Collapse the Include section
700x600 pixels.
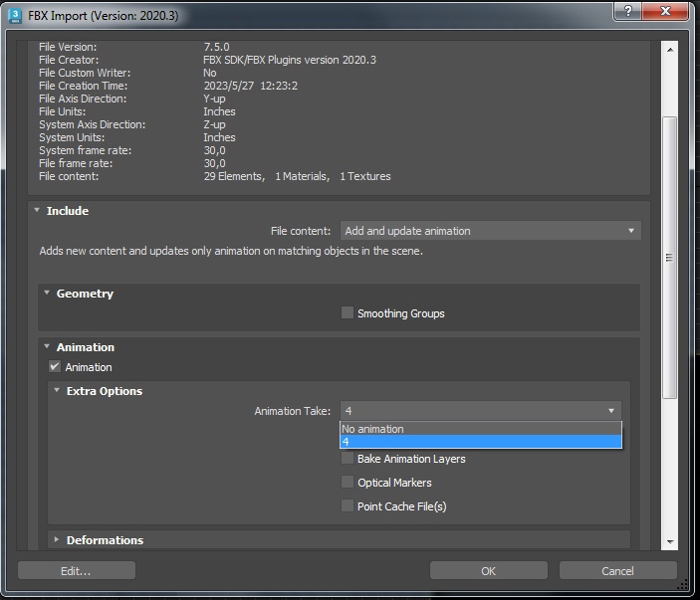click(x=37, y=210)
